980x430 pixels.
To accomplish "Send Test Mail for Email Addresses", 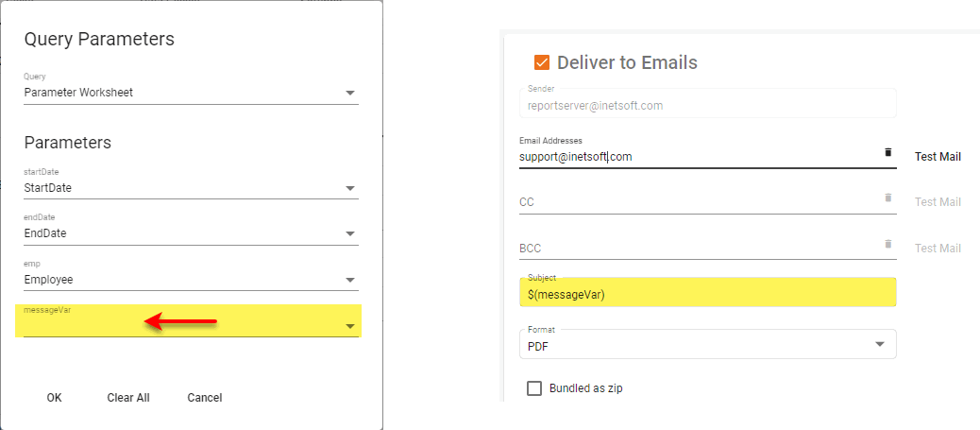I will coord(938,157).
